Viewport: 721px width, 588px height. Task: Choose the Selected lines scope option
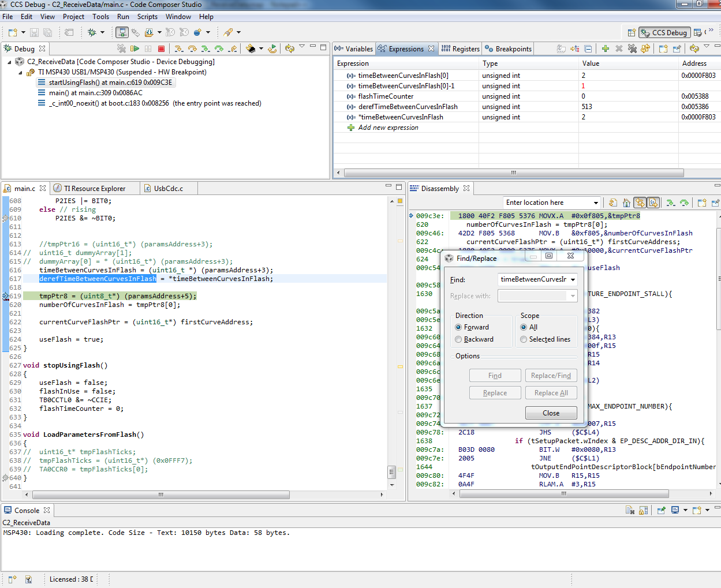(524, 339)
